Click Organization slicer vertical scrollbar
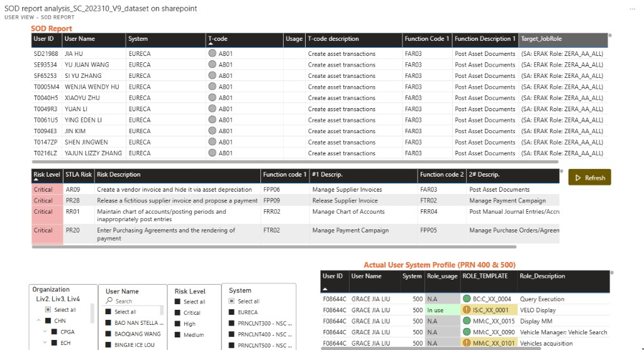Viewport: 644px width, 350px height. pos(93,314)
